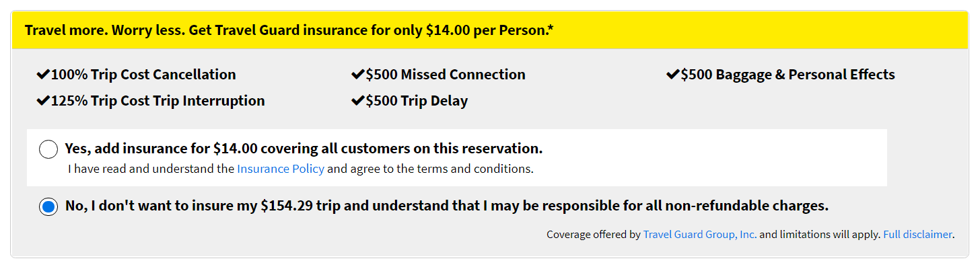Viewport: 980px width, 271px height.
Task: Click the $500 Baggage & Personal Effects text
Action: (788, 75)
